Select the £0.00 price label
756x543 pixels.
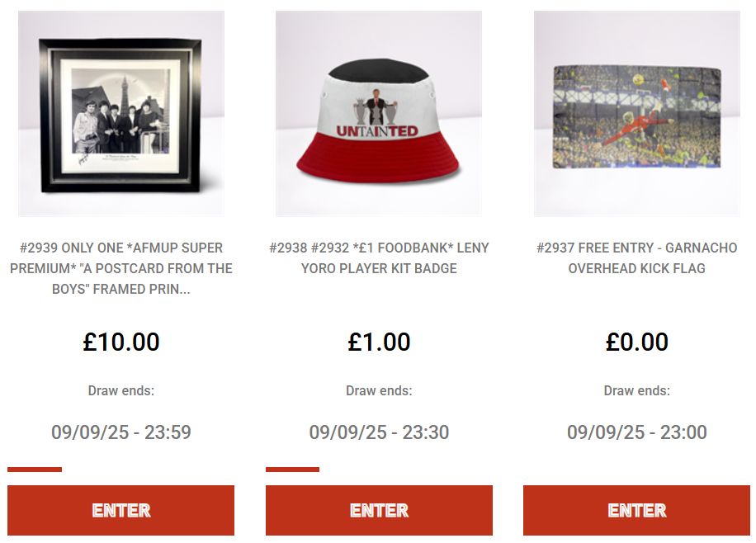coord(637,342)
